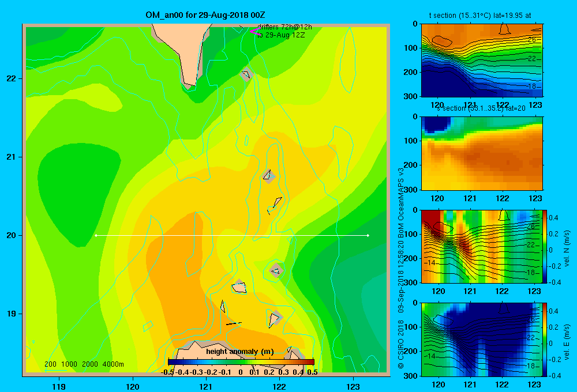
Task: Click the '0.5' end tick of height anomaly scale
Action: click(312, 372)
